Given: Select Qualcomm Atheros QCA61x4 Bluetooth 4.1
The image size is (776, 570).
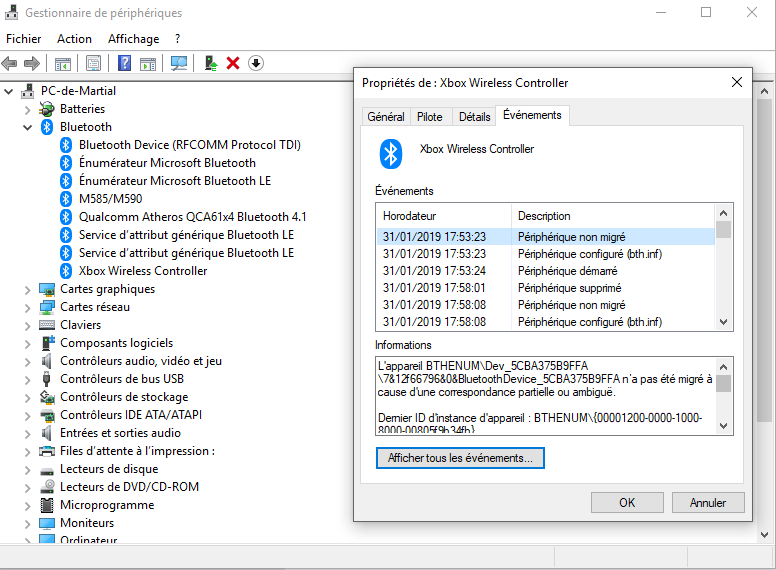Looking at the screenshot, I should point(193,217).
